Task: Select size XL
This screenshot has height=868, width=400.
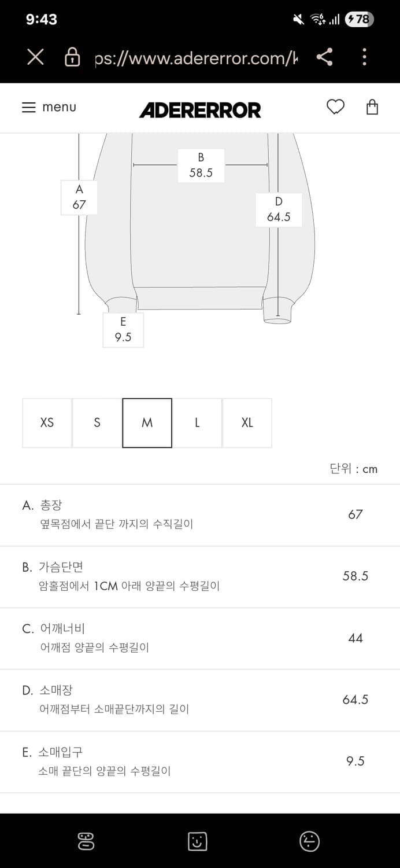Action: (x=247, y=423)
